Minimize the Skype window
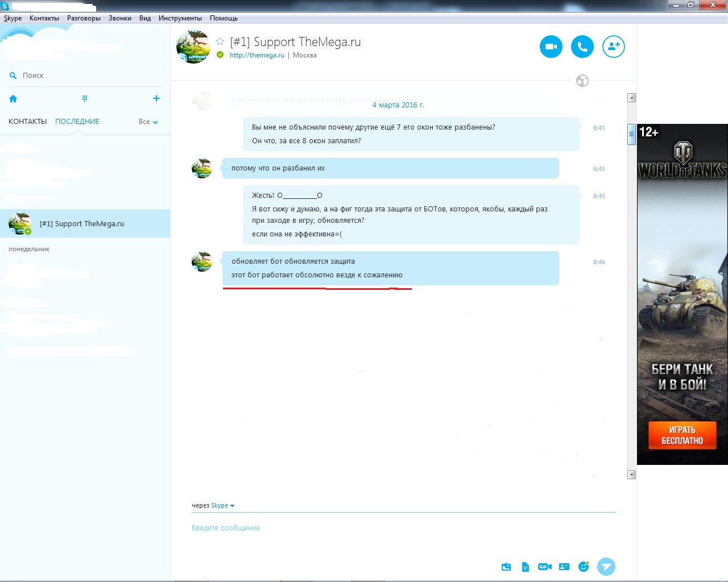The image size is (728, 582). [675, 5]
